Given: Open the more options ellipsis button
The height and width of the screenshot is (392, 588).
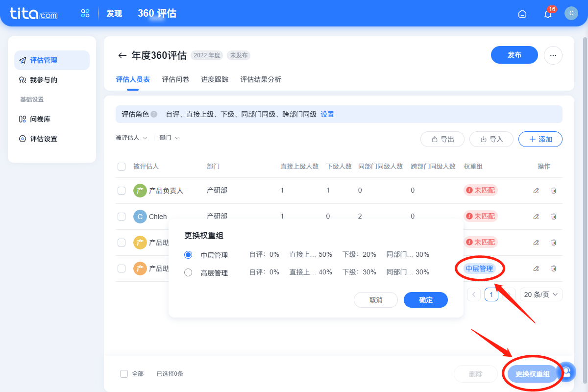Looking at the screenshot, I should click(553, 55).
